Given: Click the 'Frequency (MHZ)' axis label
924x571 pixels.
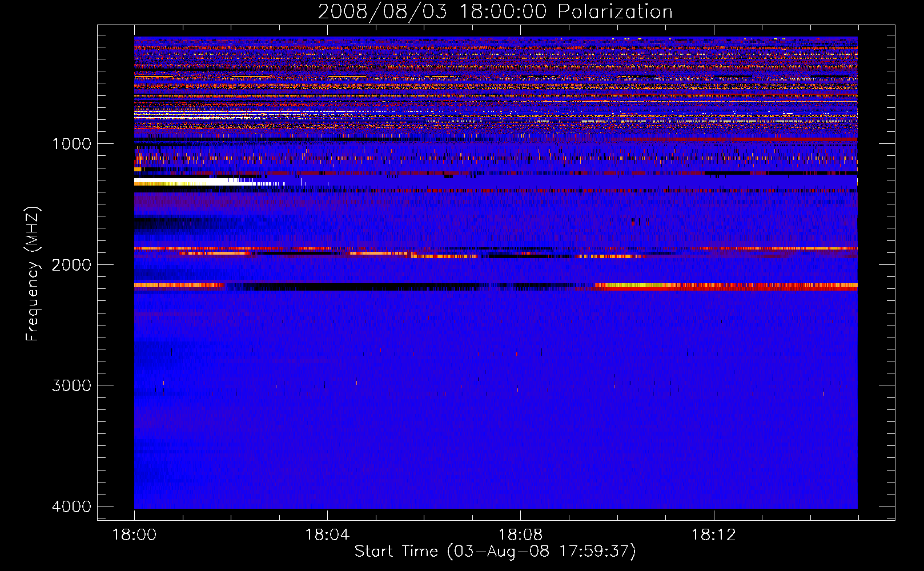Looking at the screenshot, I should [33, 274].
